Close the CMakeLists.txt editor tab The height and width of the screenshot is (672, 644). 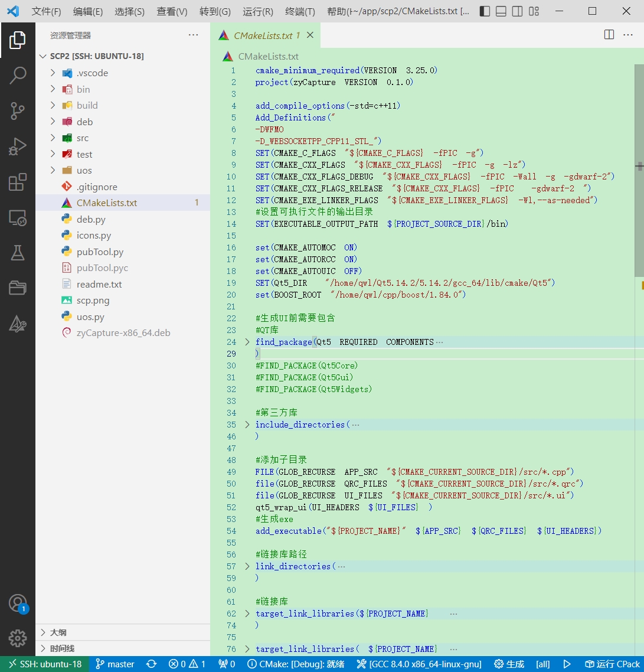click(310, 35)
